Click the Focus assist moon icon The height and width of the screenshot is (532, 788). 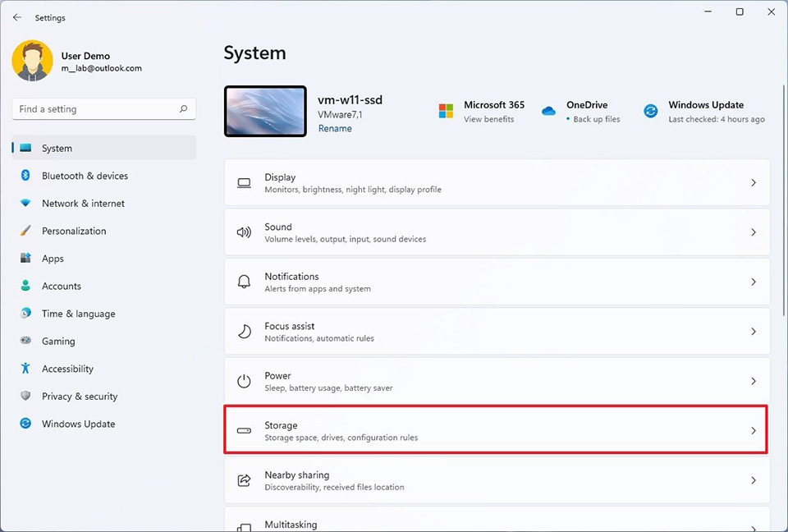244,331
